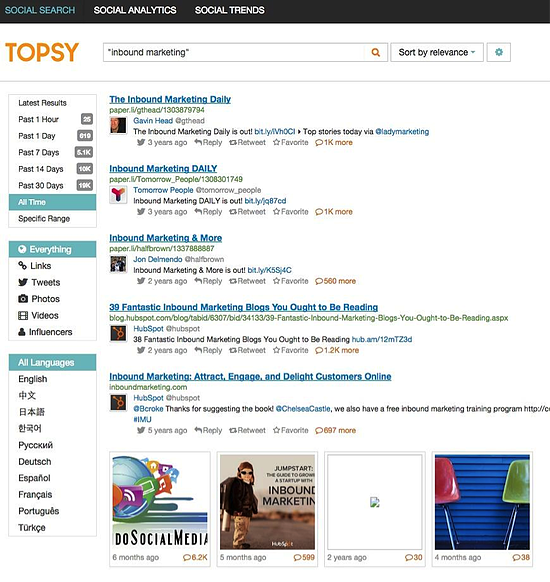
Task: Show 1K more for Gavin Head tweet
Action: pos(334,142)
